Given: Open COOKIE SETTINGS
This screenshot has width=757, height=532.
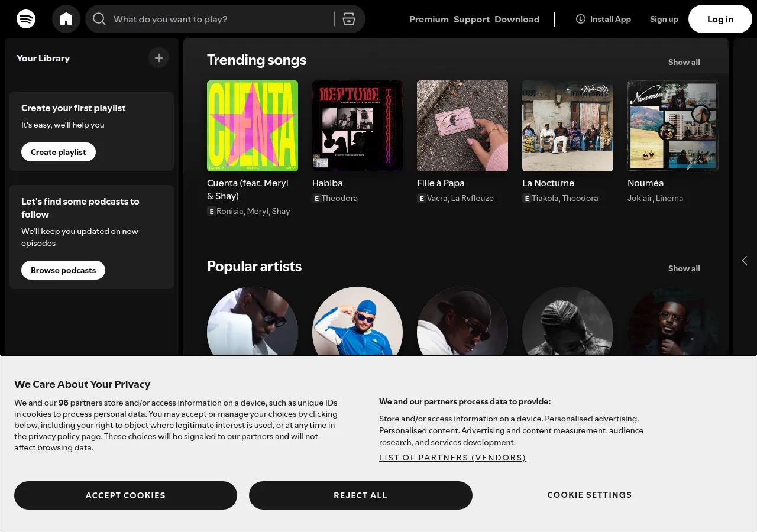Looking at the screenshot, I should click(590, 495).
